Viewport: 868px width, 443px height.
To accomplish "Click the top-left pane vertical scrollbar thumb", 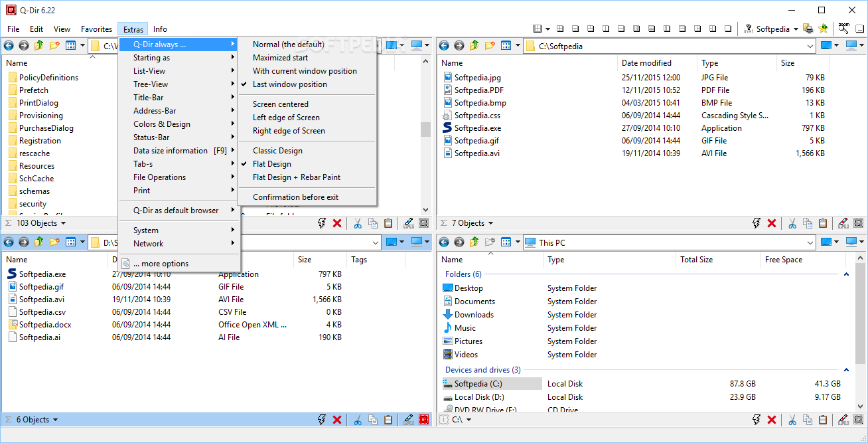I will (425, 129).
